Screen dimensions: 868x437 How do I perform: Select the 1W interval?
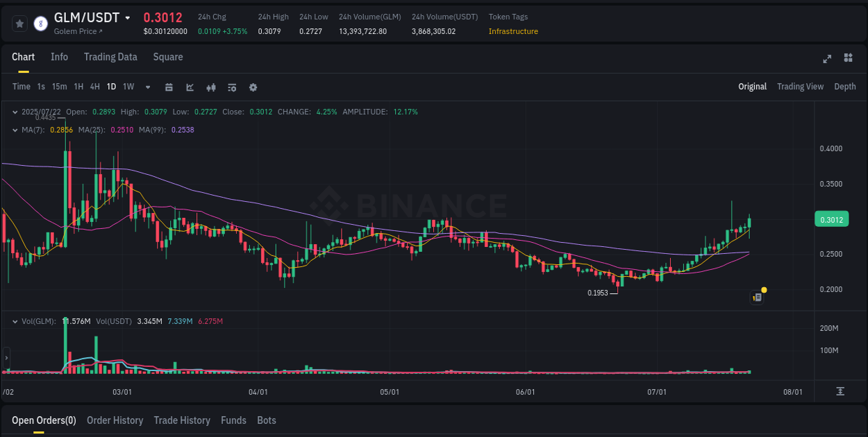click(x=128, y=87)
